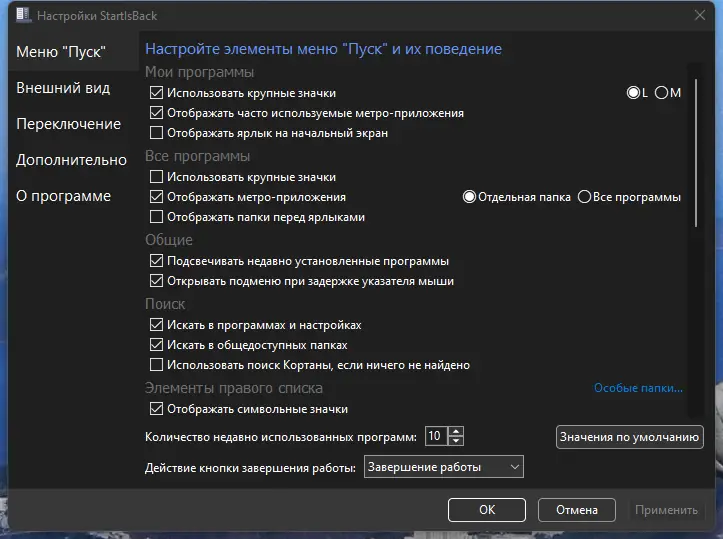The image size is (723, 539).
Task: Click the Значения по умолчанию button
Action: (x=629, y=437)
